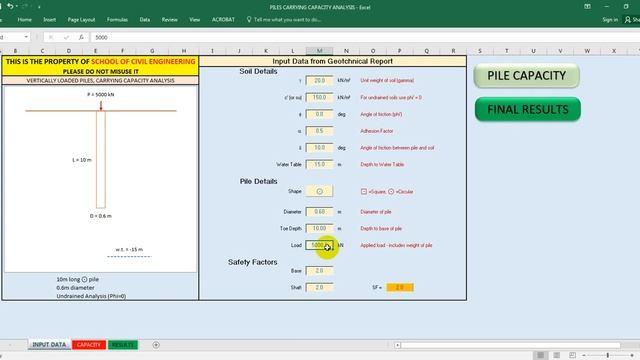Image resolution: width=640 pixels, height=360 pixels.
Task: Switch to Page Layout view icon
Action: tap(556, 355)
